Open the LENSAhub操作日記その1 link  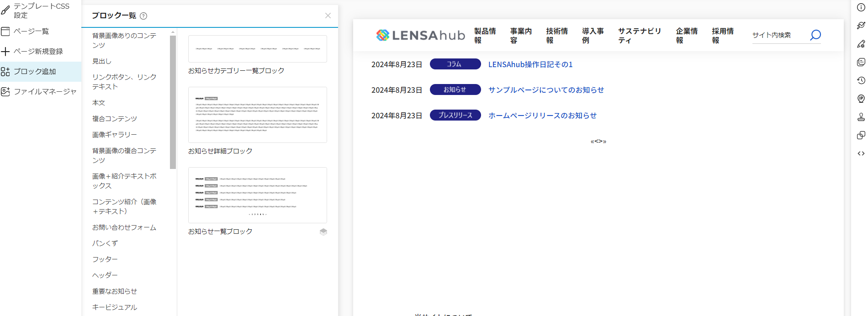coord(530,64)
